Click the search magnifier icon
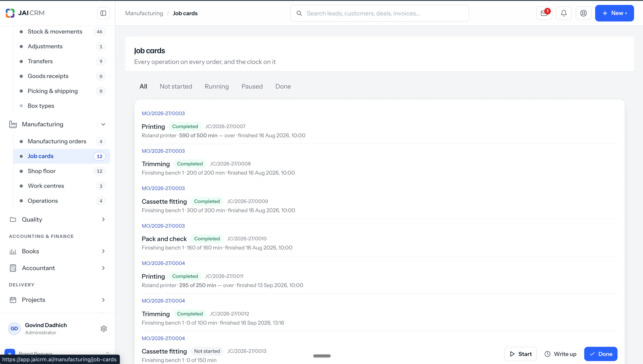Viewport: 643px width, 364px height. tap(299, 13)
